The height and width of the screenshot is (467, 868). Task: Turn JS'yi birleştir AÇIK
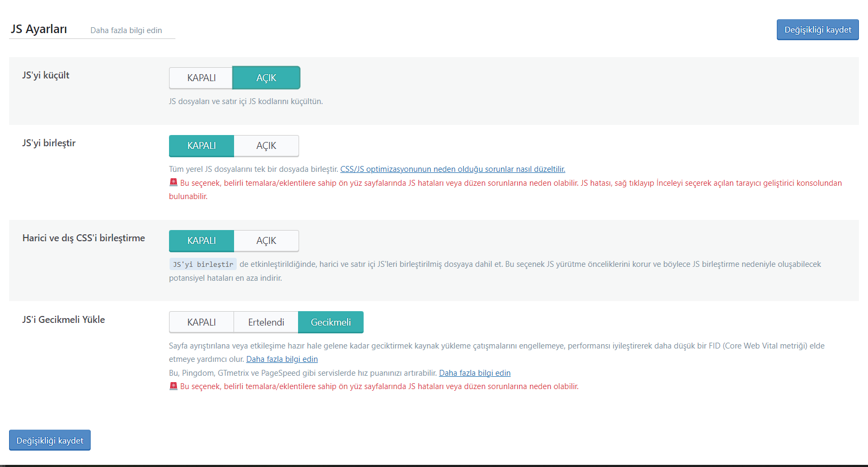266,146
